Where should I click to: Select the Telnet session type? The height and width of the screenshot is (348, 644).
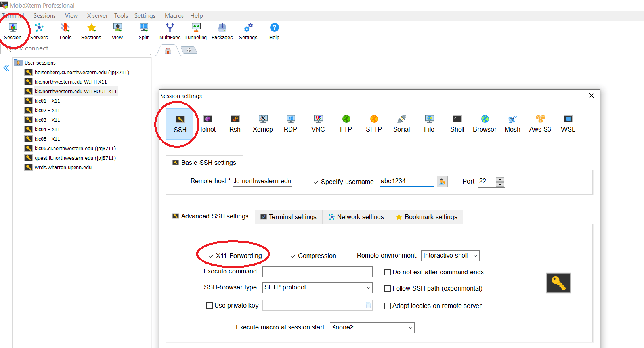click(208, 124)
